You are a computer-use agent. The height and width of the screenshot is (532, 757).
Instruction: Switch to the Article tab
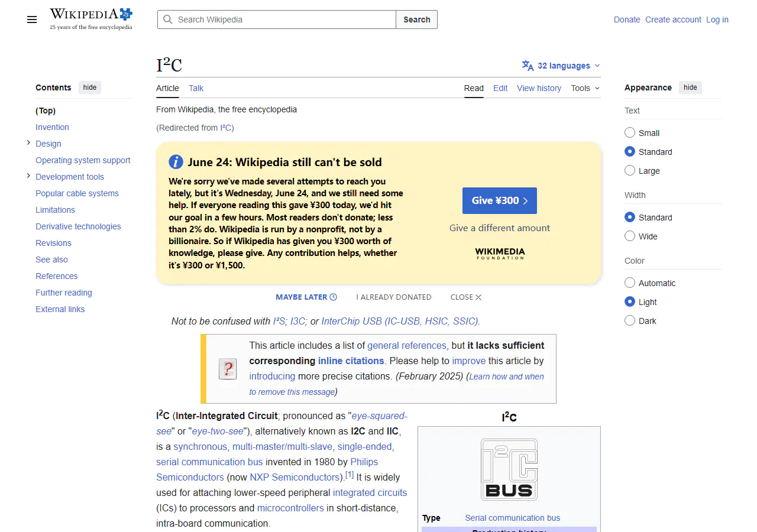(x=167, y=88)
